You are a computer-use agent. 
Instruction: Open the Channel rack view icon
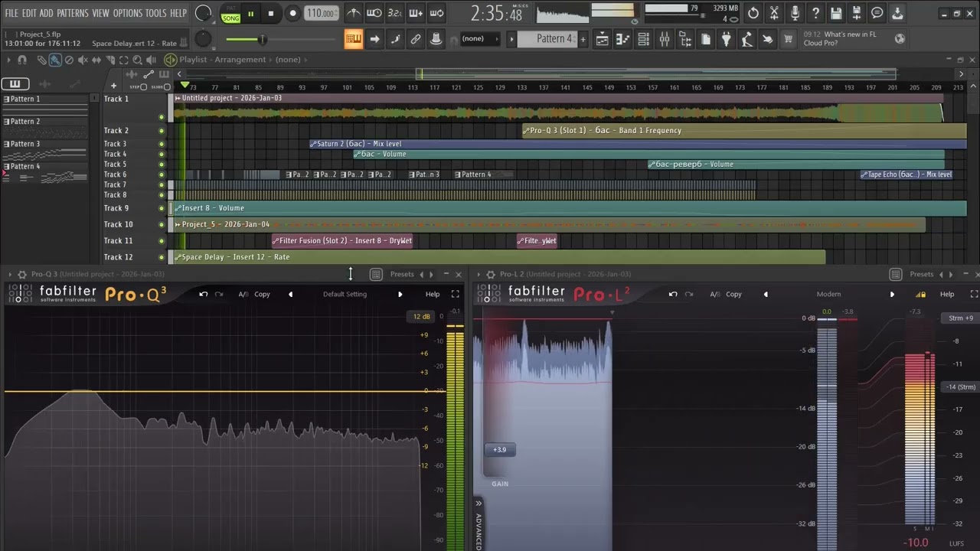pyautogui.click(x=644, y=39)
